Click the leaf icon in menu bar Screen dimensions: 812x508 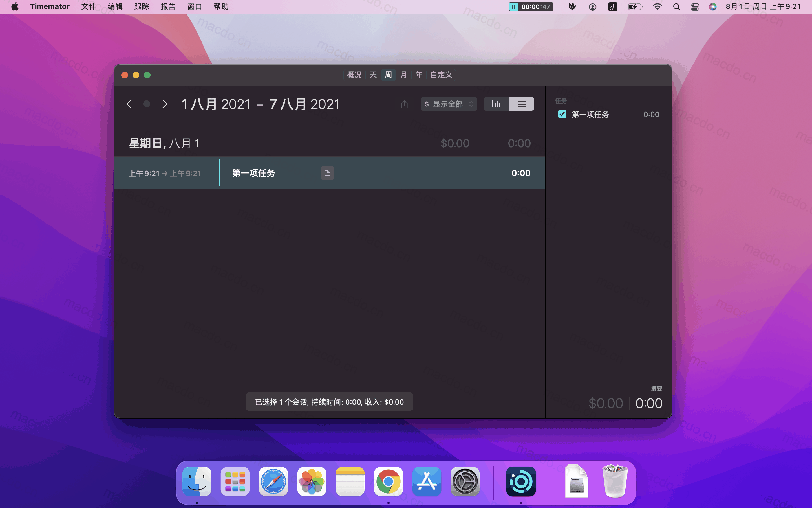[x=572, y=7]
